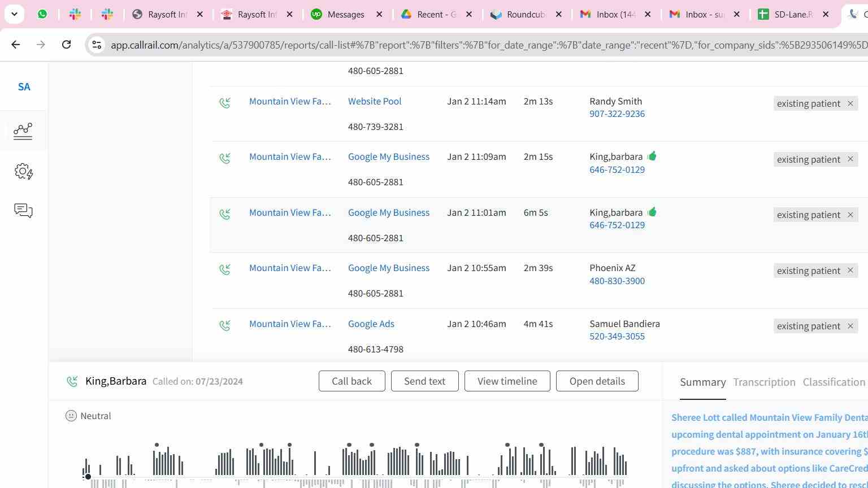Screen dimensions: 868x488
Task: Remove existing patient tag on 11:09am call
Action: coord(850,159)
